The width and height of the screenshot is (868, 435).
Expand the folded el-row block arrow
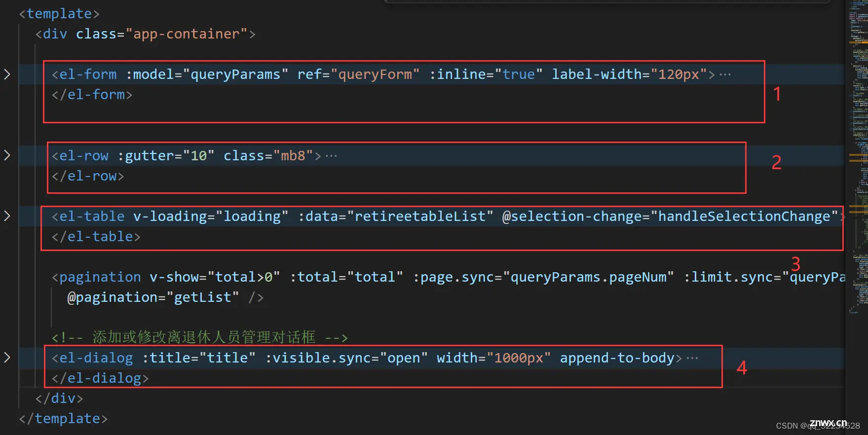tap(7, 155)
